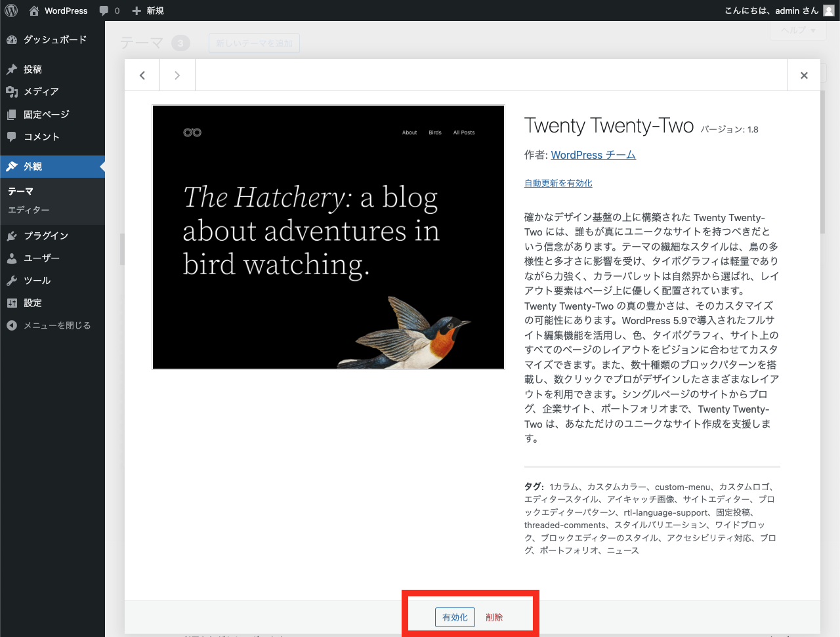The height and width of the screenshot is (637, 840).
Task: Open ツール in the sidebar
Action: coord(52,280)
